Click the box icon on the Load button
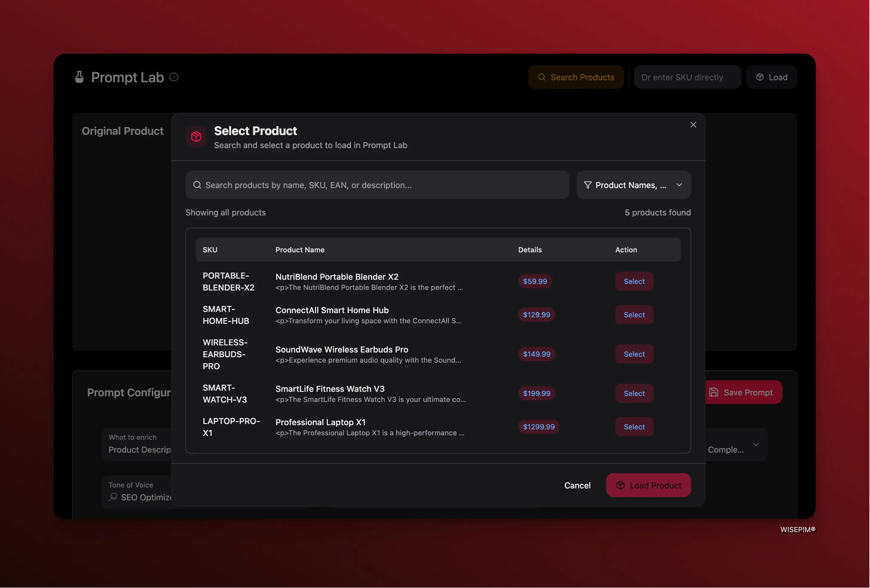The image size is (870, 588). (760, 77)
